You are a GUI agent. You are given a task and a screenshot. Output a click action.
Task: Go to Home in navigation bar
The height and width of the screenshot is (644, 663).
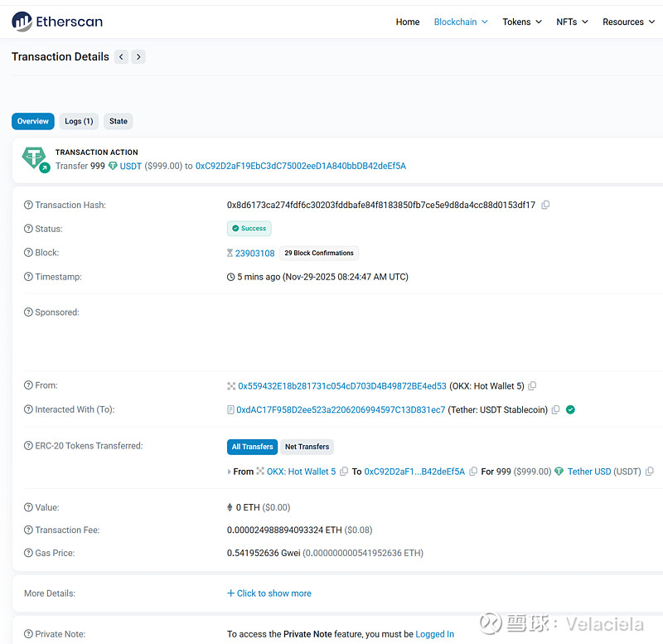[408, 22]
